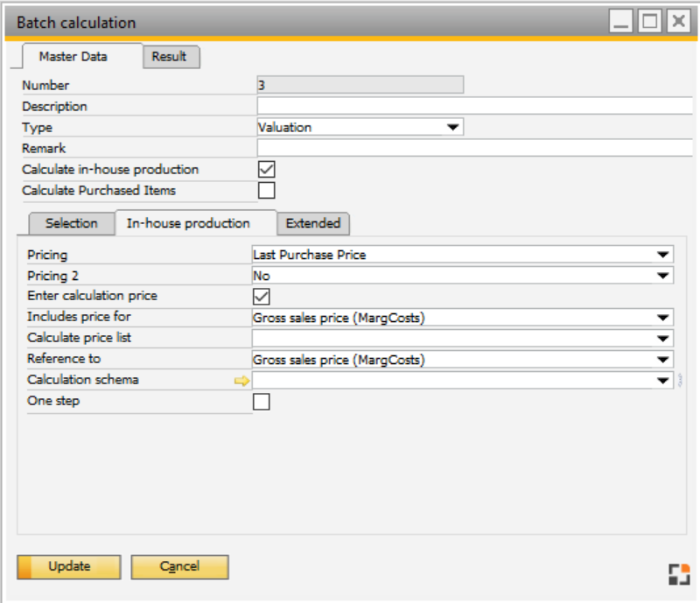Close the Batch calculation window
700x603 pixels.
[677, 22]
